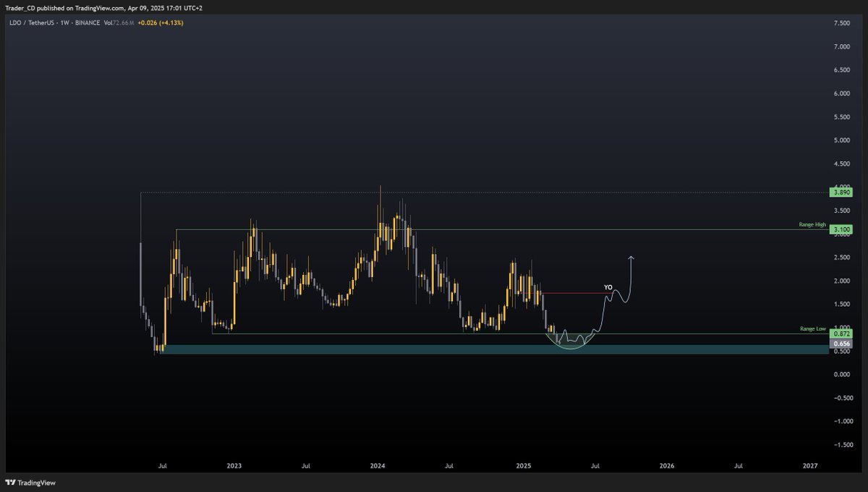Screen dimensions: 868x492
Task: Select the 0.872 Range Low price tag
Action: pyautogui.click(x=843, y=334)
